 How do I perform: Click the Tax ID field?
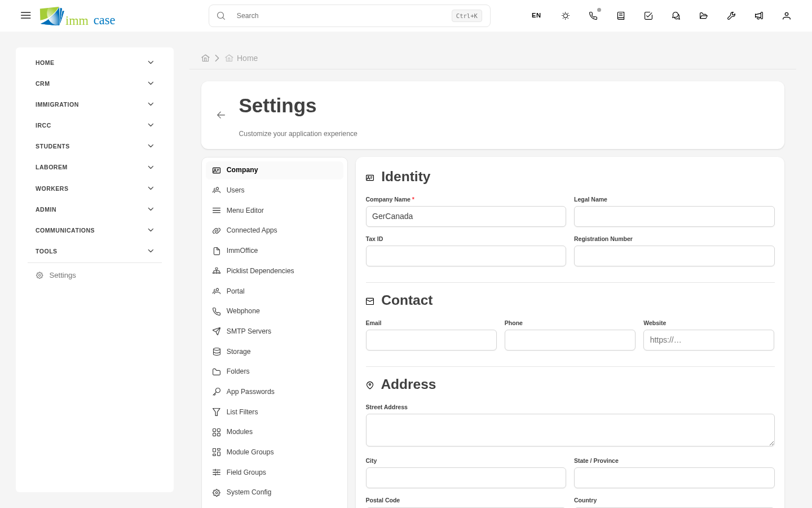(466, 256)
